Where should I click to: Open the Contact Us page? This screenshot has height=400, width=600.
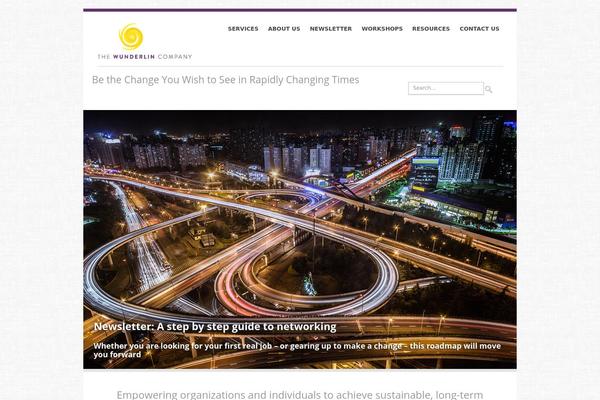coord(479,29)
